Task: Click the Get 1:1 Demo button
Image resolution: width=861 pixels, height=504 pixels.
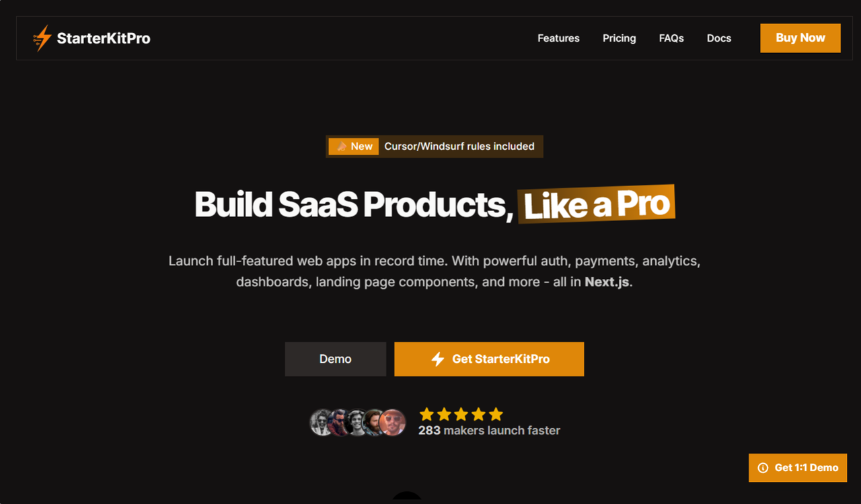Action: pyautogui.click(x=797, y=468)
